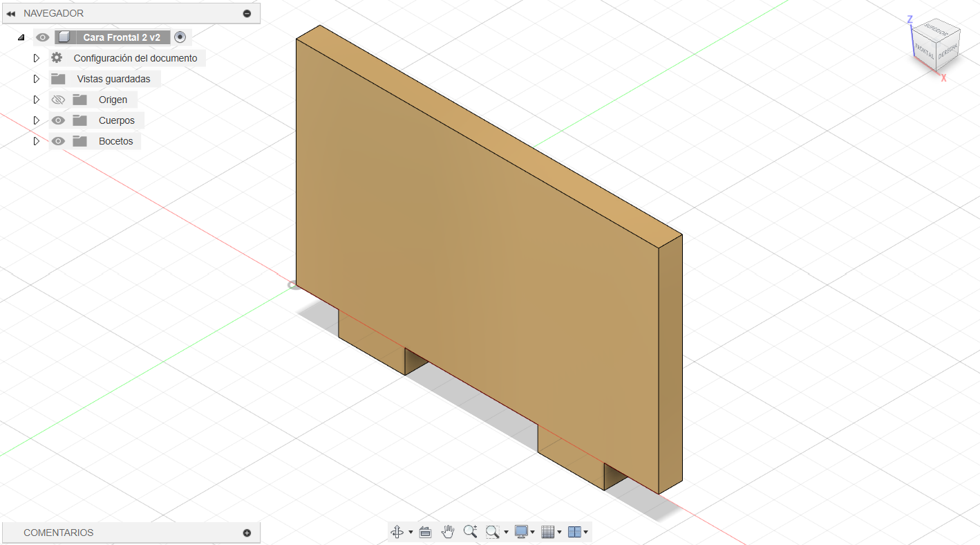The height and width of the screenshot is (545, 980).
Task: Expand Configuración del documento node
Action: point(37,58)
